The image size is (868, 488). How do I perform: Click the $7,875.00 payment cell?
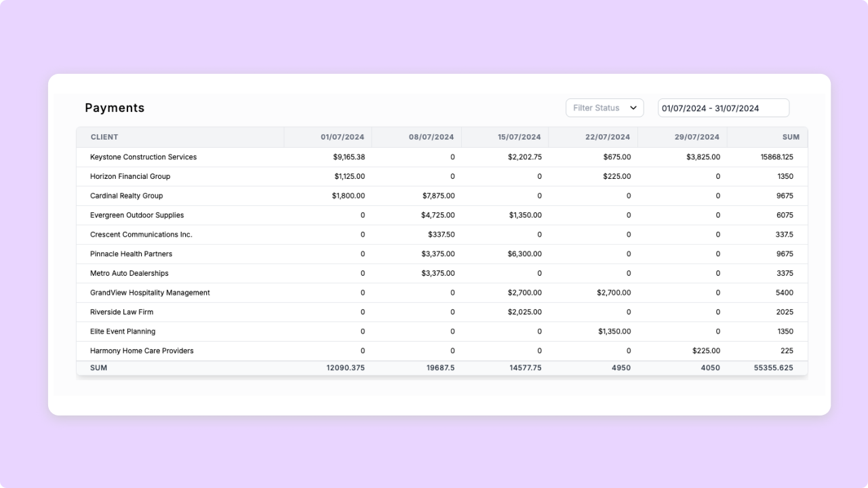click(x=437, y=196)
